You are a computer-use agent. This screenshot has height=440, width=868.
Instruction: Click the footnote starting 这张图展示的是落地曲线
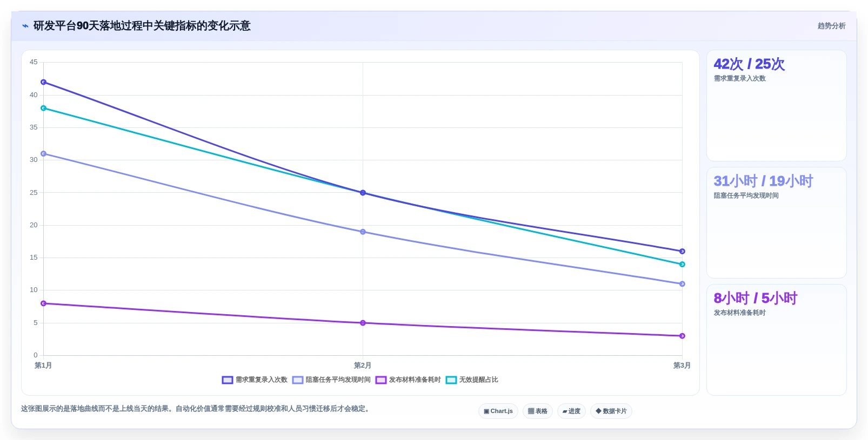197,409
